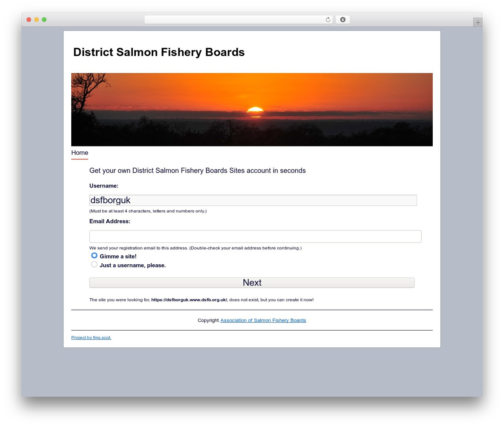
Task: Click the browser reload icon
Action: tap(328, 20)
